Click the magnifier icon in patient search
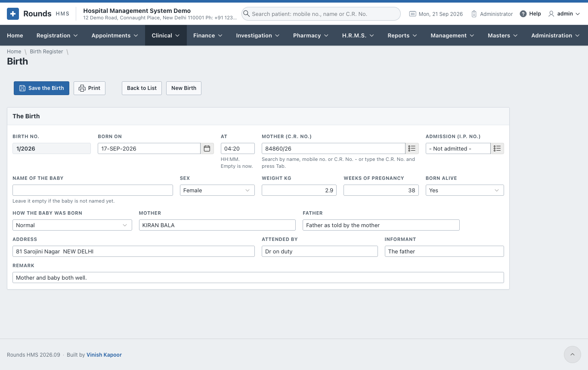588x370 pixels. (x=246, y=14)
